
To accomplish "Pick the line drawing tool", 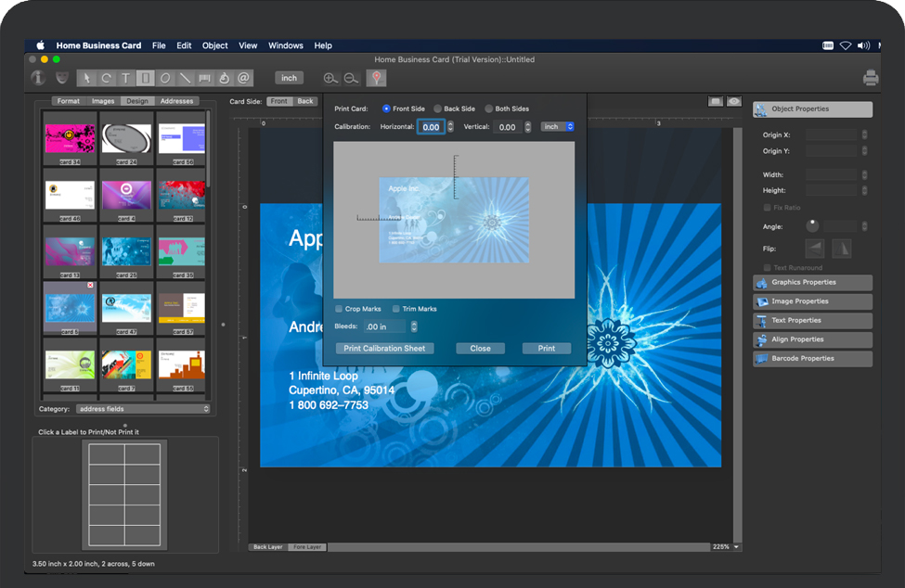I will coord(185,78).
